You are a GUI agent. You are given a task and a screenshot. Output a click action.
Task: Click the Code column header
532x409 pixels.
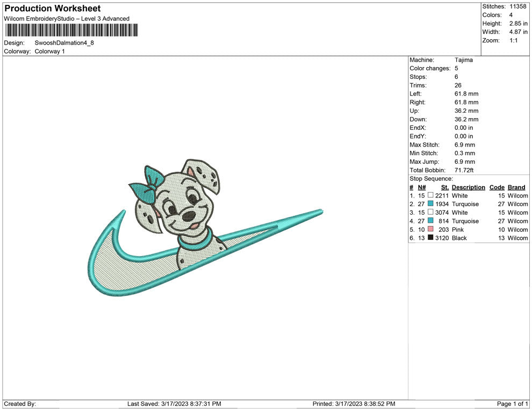click(x=497, y=187)
